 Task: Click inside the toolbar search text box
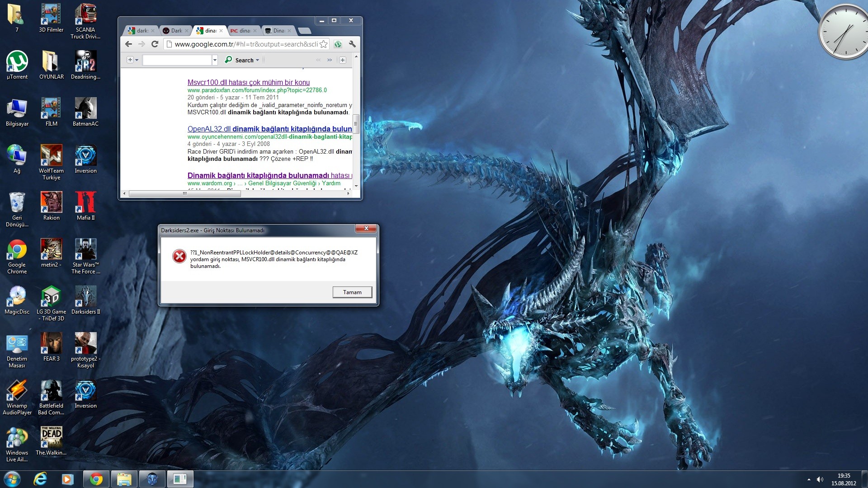click(177, 60)
